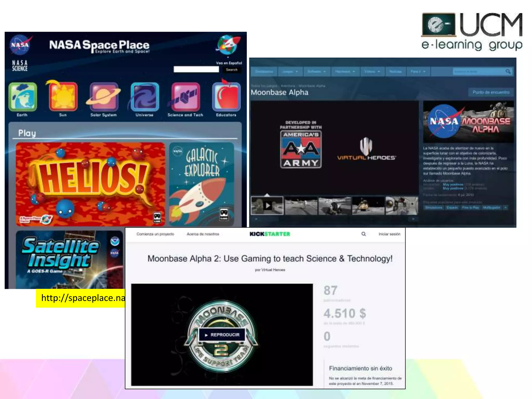Click the NASA Science logo

(20, 65)
